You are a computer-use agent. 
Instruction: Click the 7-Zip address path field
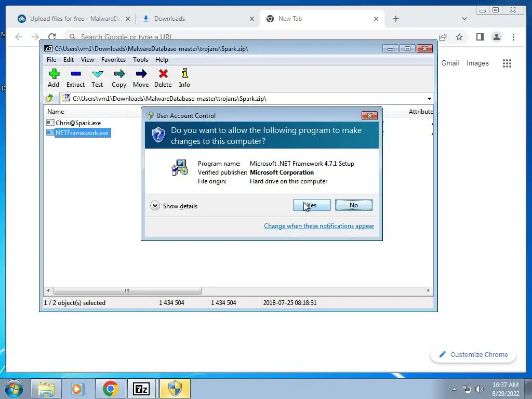243,99
